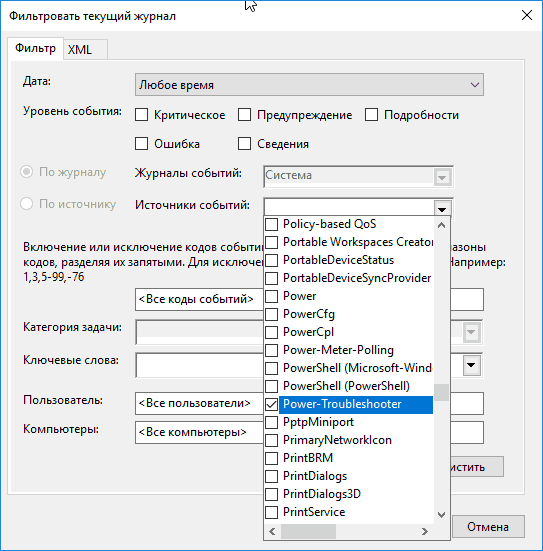Tick PrimaryNetworkIcon source

(271, 440)
